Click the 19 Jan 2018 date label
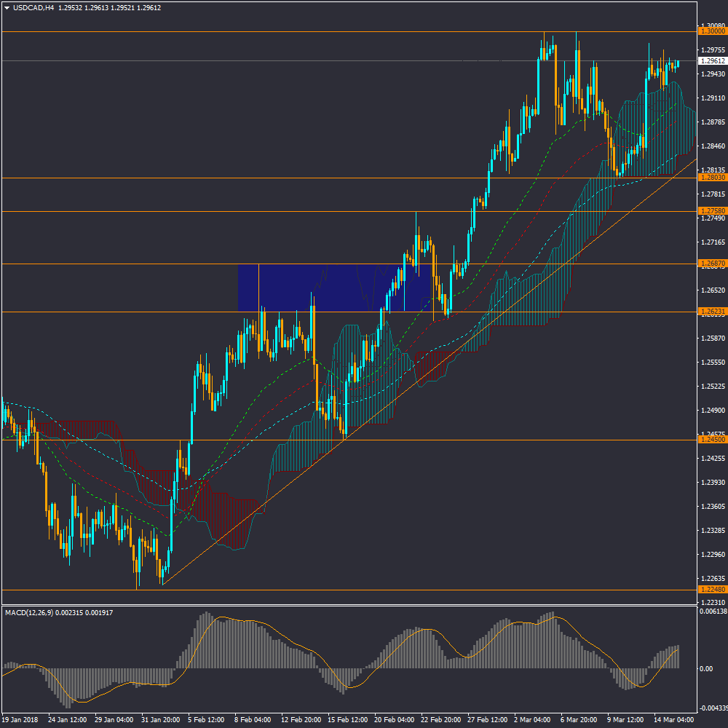The width and height of the screenshot is (728, 728). tap(20, 719)
